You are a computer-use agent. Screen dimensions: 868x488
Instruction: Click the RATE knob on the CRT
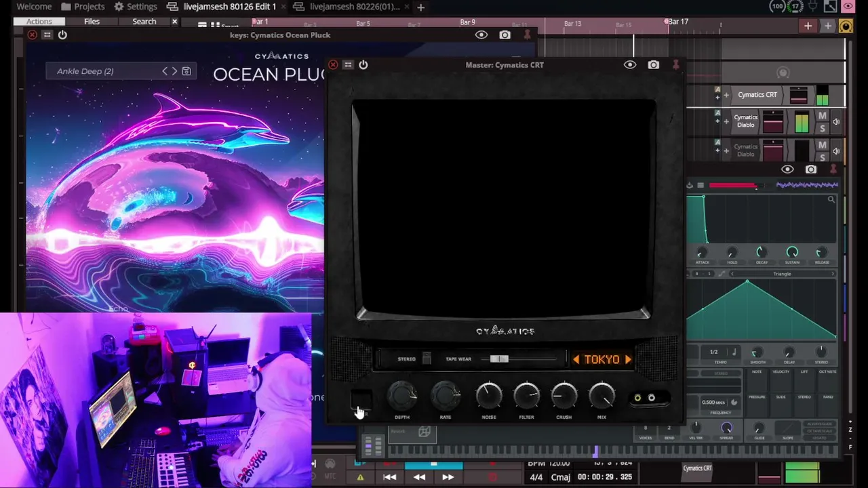(x=446, y=395)
